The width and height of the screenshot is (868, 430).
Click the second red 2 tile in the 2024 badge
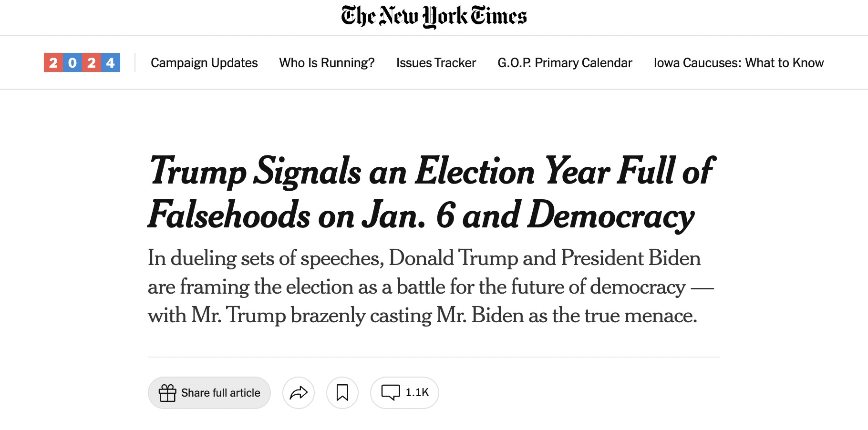[92, 62]
